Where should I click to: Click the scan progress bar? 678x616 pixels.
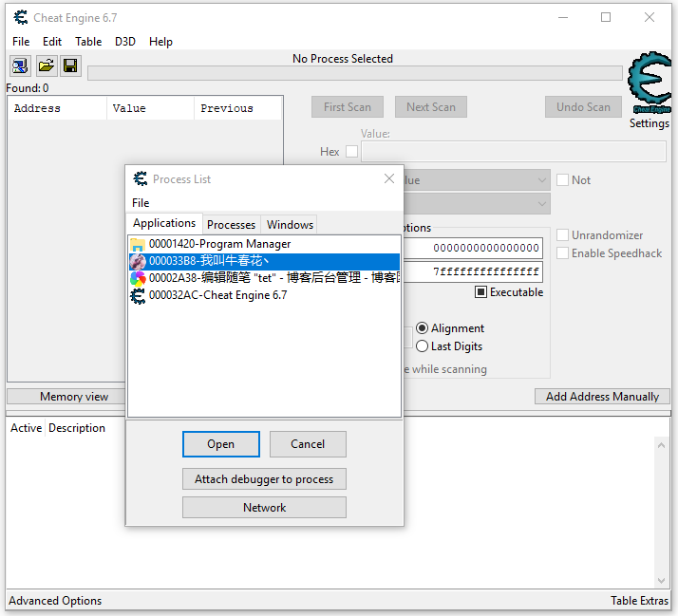point(354,73)
